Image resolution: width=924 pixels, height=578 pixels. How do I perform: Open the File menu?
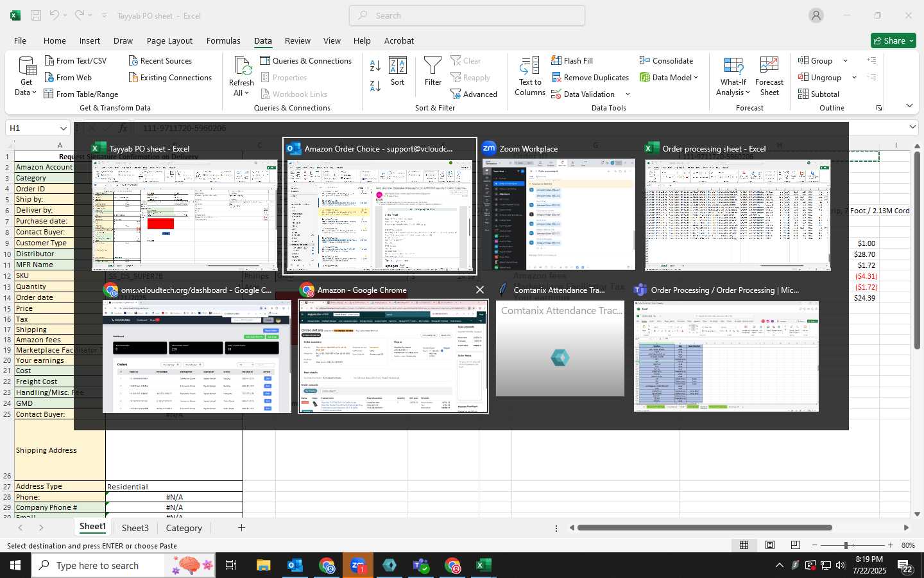click(20, 40)
